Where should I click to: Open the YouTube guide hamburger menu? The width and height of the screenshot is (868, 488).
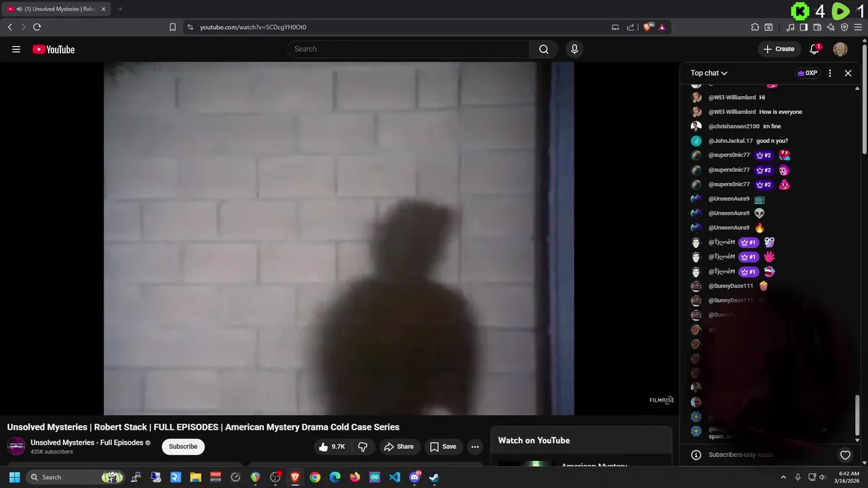16,49
